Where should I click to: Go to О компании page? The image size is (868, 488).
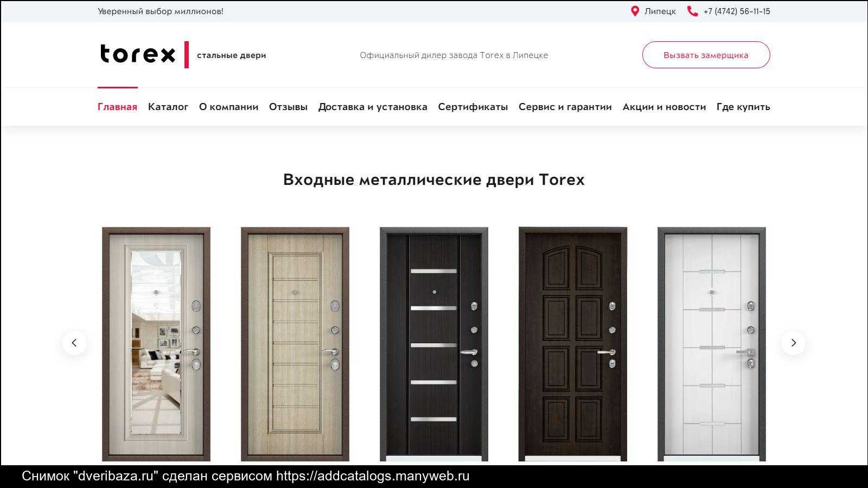coord(228,107)
